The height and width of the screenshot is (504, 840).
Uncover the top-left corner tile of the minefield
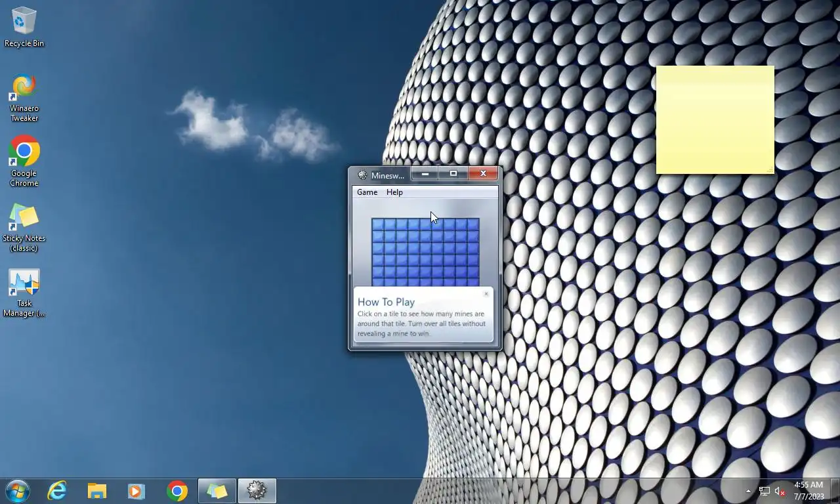(x=378, y=224)
